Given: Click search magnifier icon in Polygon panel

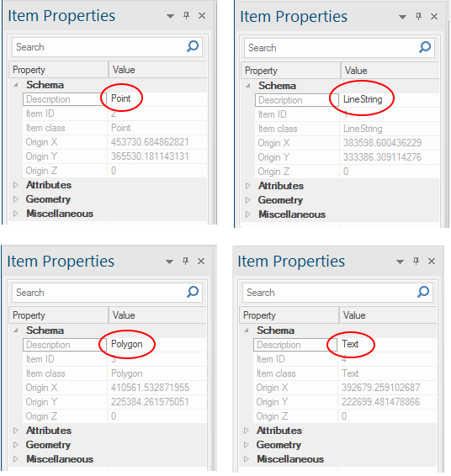Looking at the screenshot, I should (x=193, y=292).
